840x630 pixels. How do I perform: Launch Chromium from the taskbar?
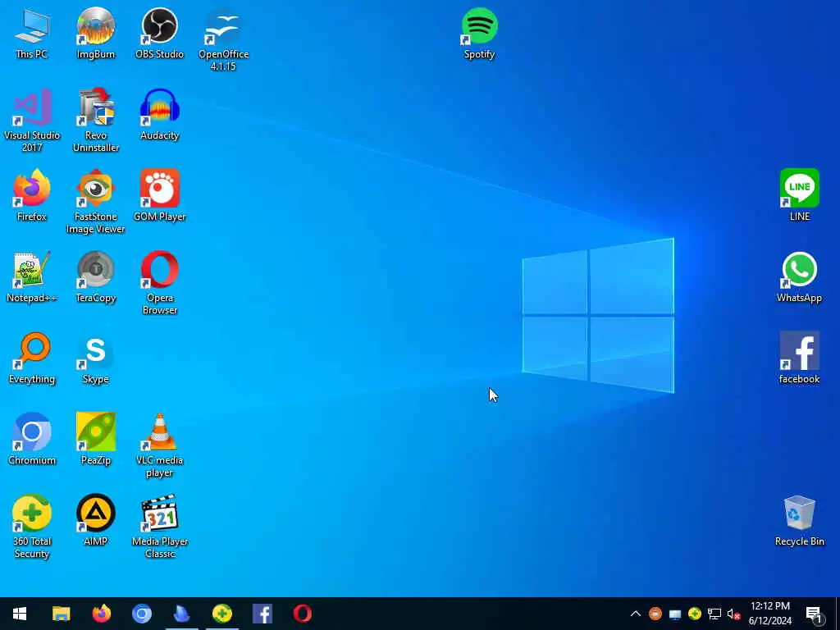(x=142, y=614)
